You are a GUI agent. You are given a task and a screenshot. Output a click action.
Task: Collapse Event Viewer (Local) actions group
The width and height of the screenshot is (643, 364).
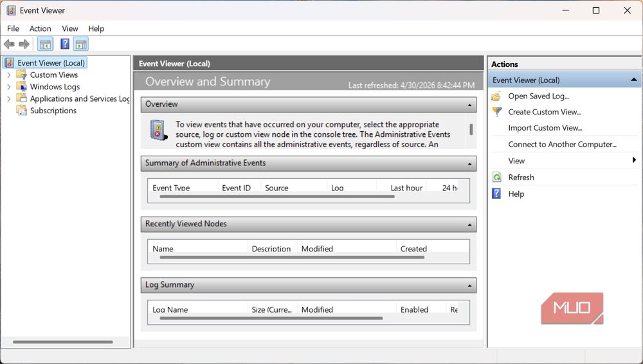[x=633, y=80]
